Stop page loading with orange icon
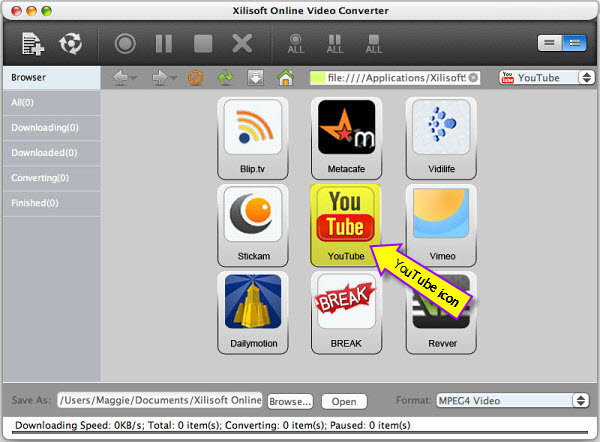The image size is (600, 442). [x=196, y=78]
